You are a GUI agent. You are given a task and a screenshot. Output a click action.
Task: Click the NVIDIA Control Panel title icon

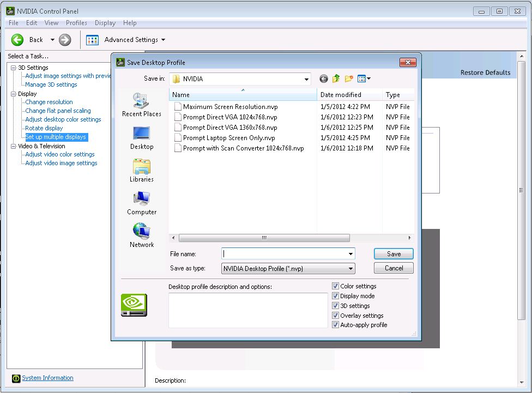pyautogui.click(x=10, y=11)
